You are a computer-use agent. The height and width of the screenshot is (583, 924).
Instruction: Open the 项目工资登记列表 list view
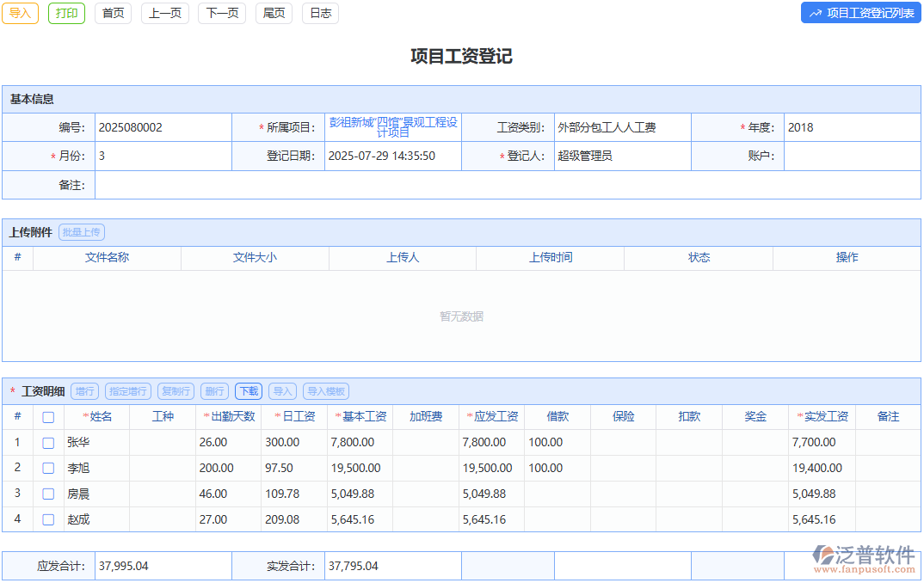pos(859,13)
